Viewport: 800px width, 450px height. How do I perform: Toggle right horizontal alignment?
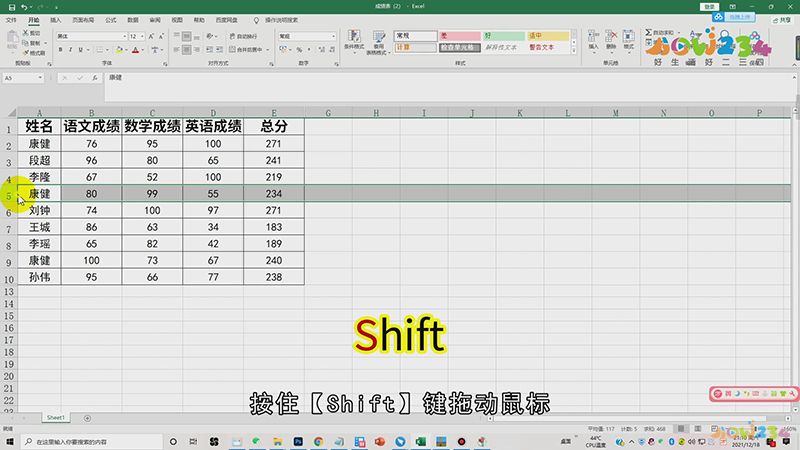click(197, 49)
